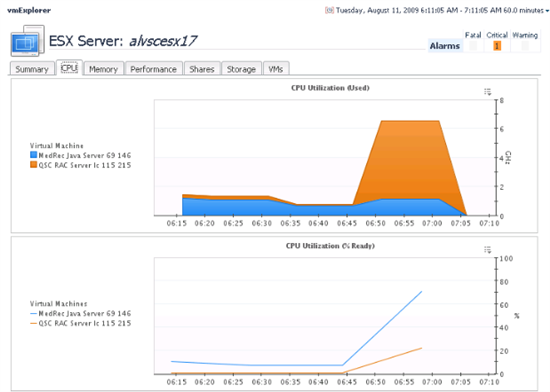Screen dimensions: 550x392
Task: Click QSC RAC Server in % Ready legend
Action: tap(81, 323)
